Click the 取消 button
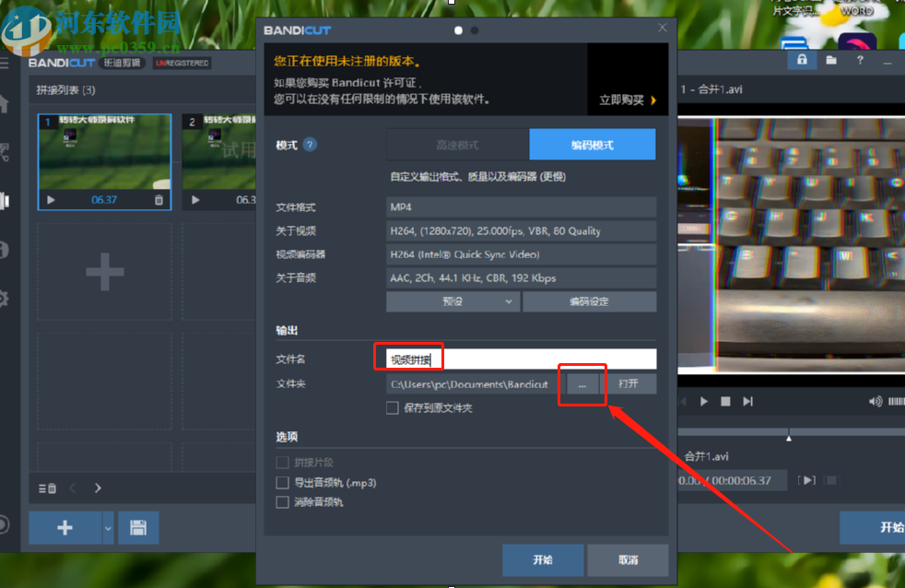Image resolution: width=905 pixels, height=588 pixels. [x=628, y=559]
